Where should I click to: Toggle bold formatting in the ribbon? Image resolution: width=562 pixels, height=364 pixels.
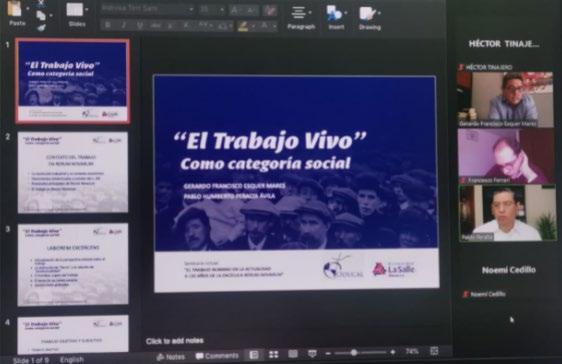107,25
